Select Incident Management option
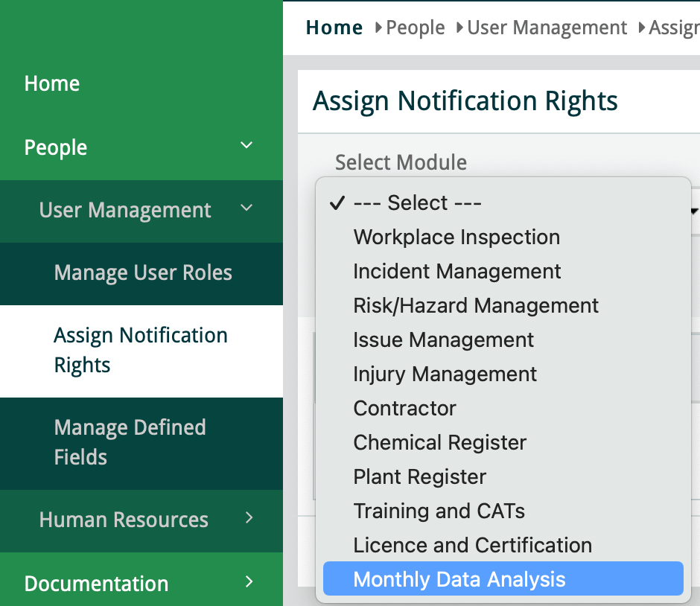This screenshot has width=700, height=606. 457,272
